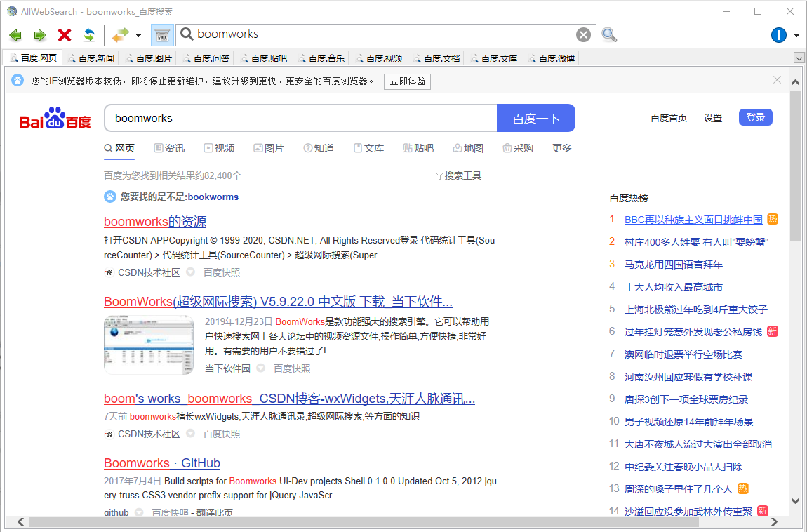Open 百度快照 under the boomworks的资源 result
This screenshot has height=532, width=807.
tap(222, 272)
